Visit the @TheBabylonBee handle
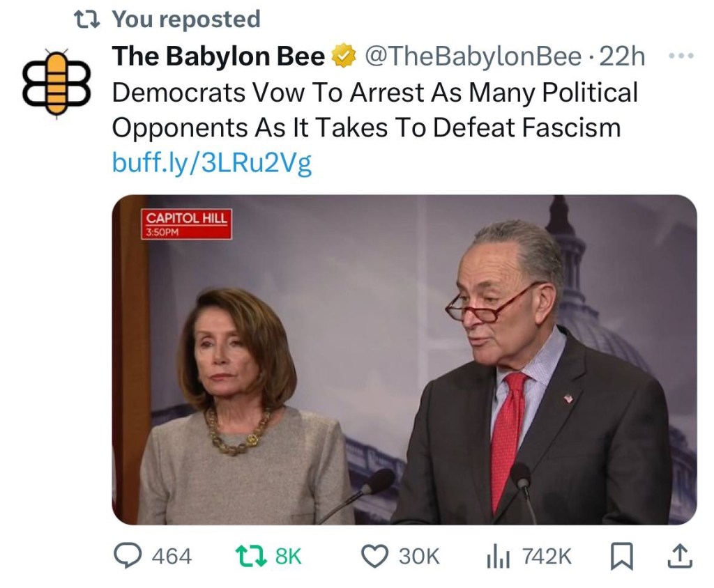This screenshot has height=588, width=714. coord(473,57)
